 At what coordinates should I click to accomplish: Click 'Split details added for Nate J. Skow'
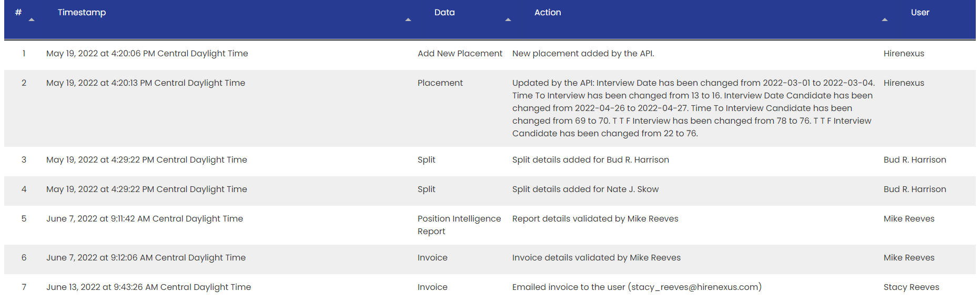point(585,189)
